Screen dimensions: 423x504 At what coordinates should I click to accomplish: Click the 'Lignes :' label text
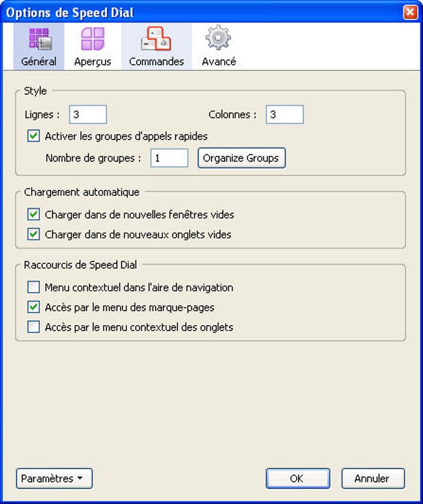[42, 115]
